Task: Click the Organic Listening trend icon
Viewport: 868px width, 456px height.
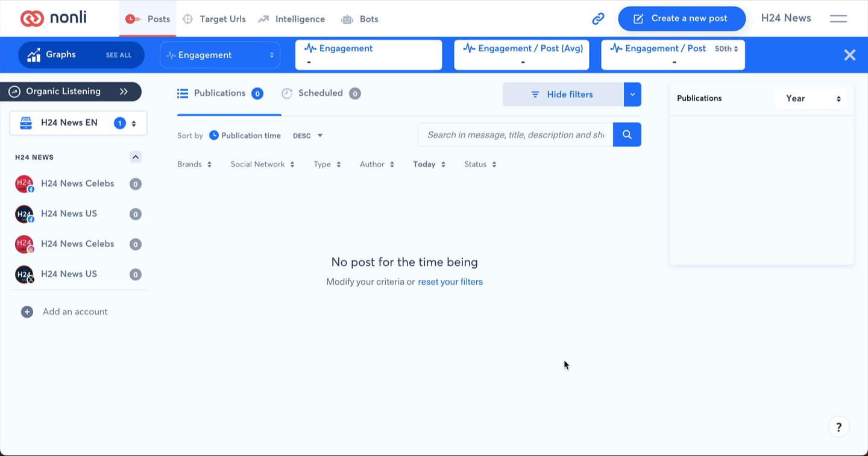Action: [14, 92]
